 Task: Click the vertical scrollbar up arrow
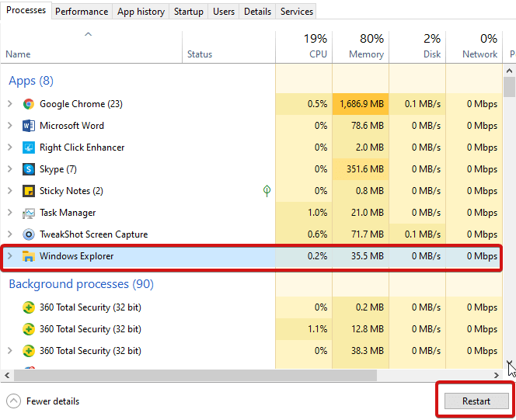click(x=510, y=71)
